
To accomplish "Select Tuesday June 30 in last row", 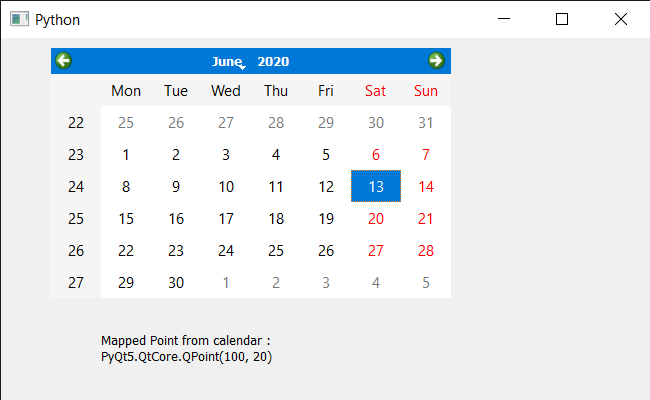I will click(x=176, y=282).
